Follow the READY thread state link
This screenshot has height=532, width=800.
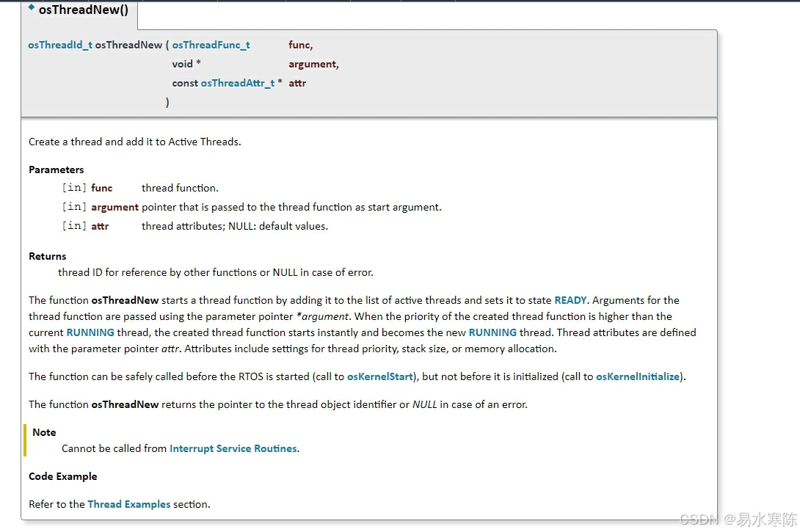coord(570,300)
